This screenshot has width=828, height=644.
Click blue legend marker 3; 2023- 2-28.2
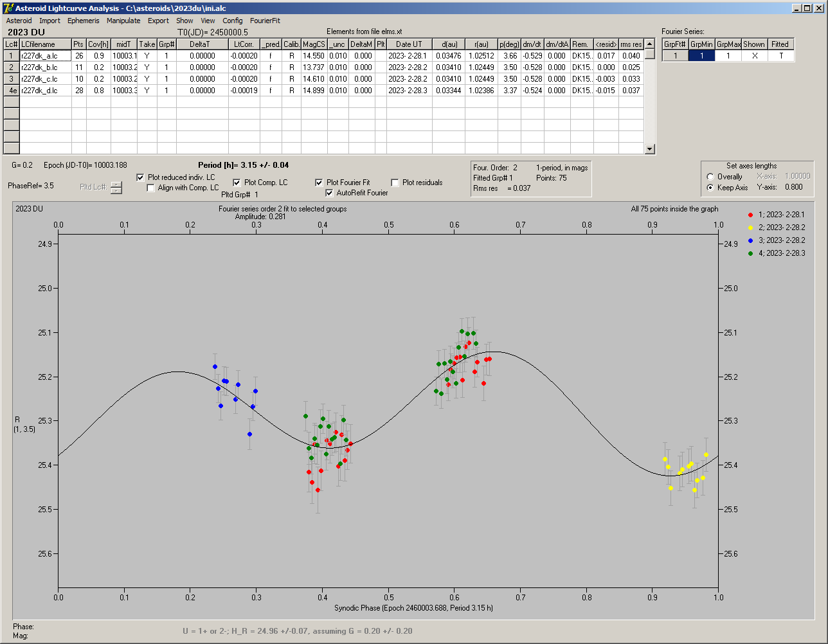(x=751, y=240)
